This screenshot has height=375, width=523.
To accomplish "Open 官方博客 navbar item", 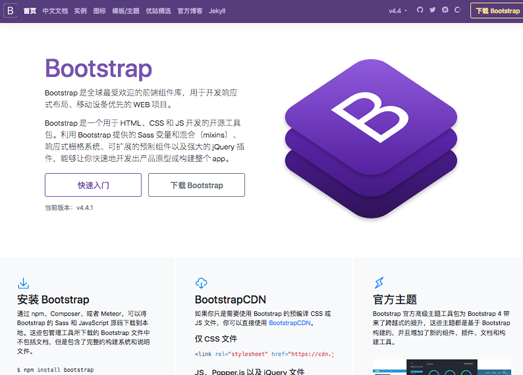I will point(190,11).
